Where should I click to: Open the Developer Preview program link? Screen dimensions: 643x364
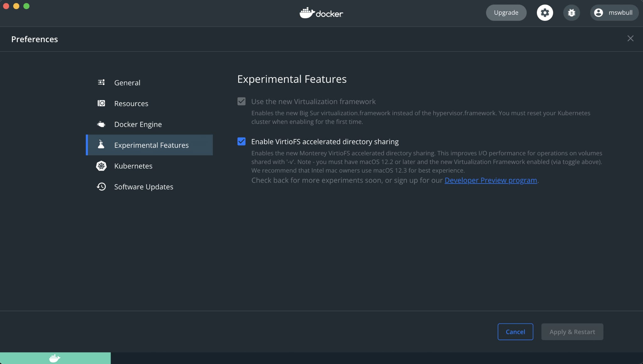491,180
